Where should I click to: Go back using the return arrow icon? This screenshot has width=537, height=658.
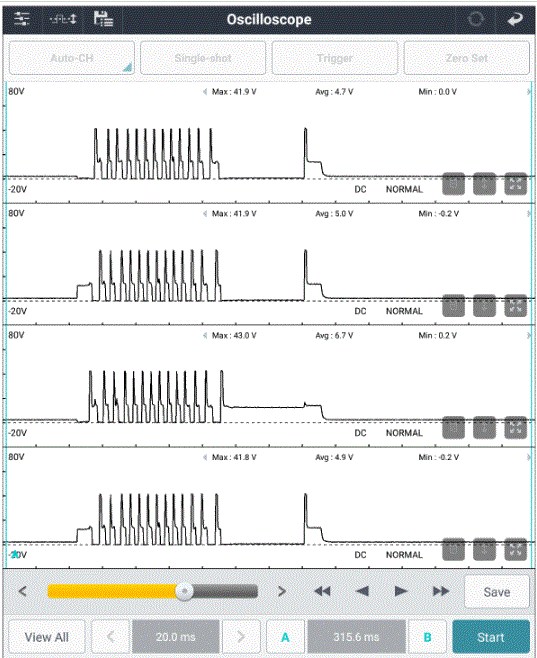tap(515, 19)
